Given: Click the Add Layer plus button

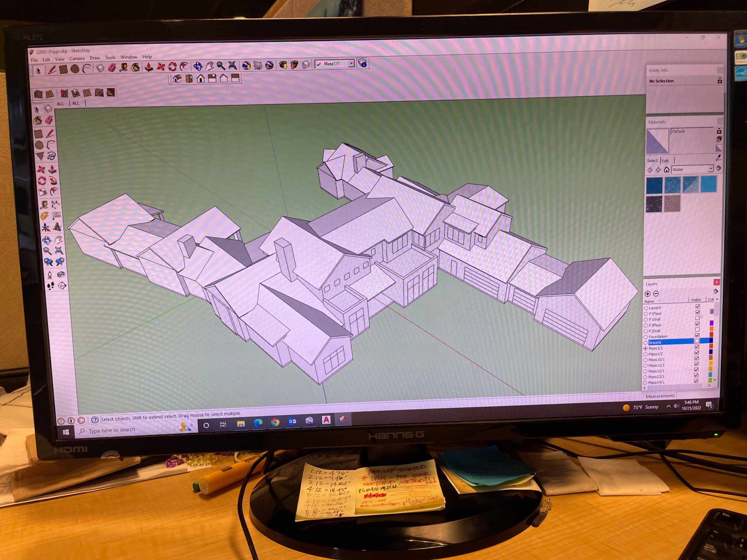Looking at the screenshot, I should 647,294.
